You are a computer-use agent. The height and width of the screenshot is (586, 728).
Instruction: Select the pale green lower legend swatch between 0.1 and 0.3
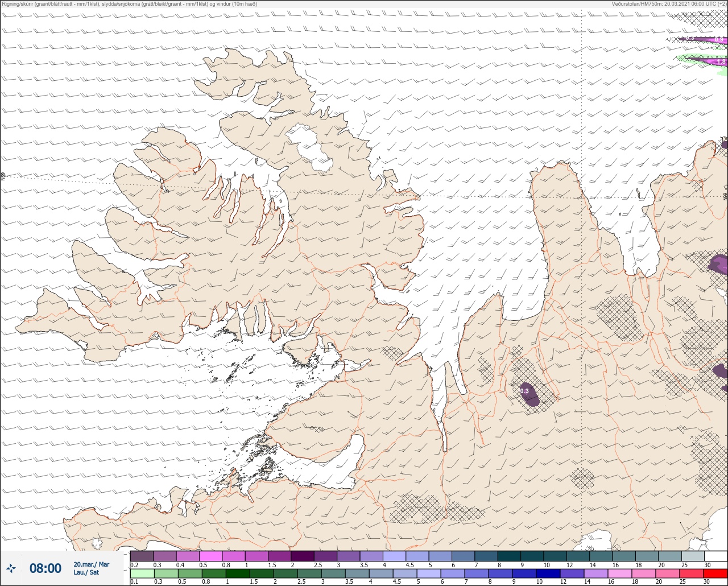(142, 573)
